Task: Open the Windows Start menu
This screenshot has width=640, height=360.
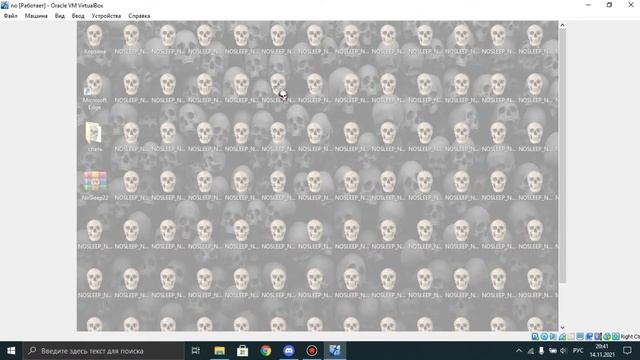Action: point(11,351)
